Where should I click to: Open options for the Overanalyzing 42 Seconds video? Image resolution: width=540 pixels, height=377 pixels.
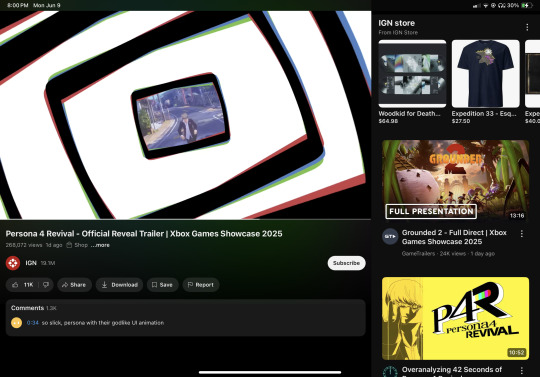click(x=522, y=370)
